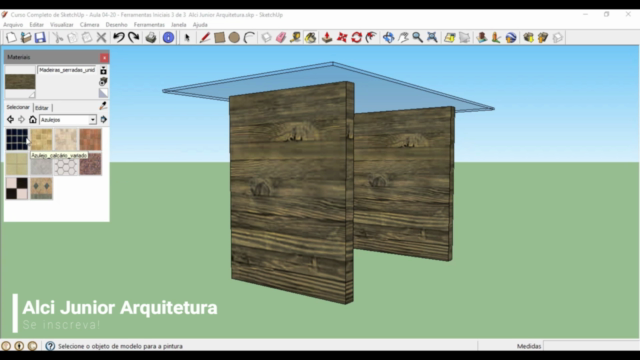640x360 pixels.
Task: Click the Photo Textures icon
Action: tap(496, 38)
